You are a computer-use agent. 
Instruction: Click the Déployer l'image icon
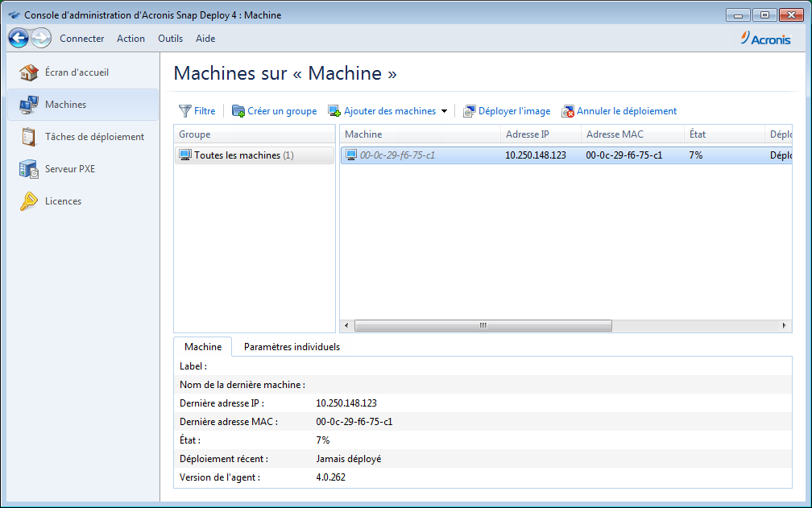tap(470, 111)
